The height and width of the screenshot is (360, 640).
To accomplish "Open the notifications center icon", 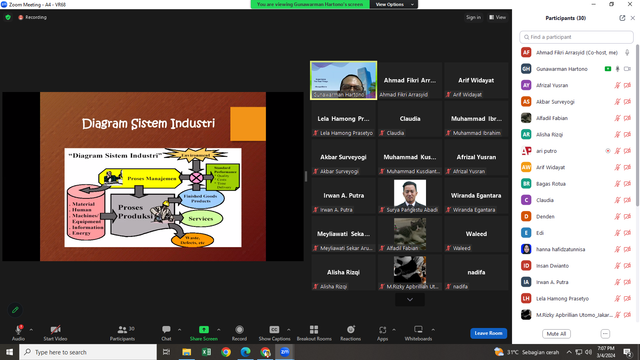I will click(x=627, y=352).
